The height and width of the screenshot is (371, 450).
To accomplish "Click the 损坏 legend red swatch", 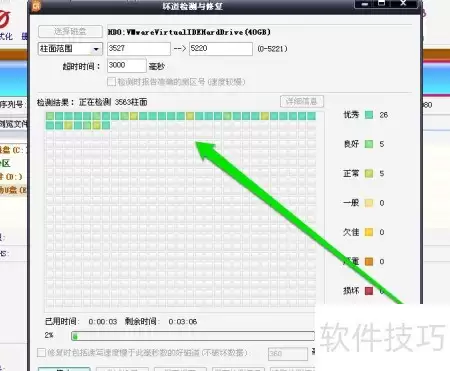I will click(369, 291).
